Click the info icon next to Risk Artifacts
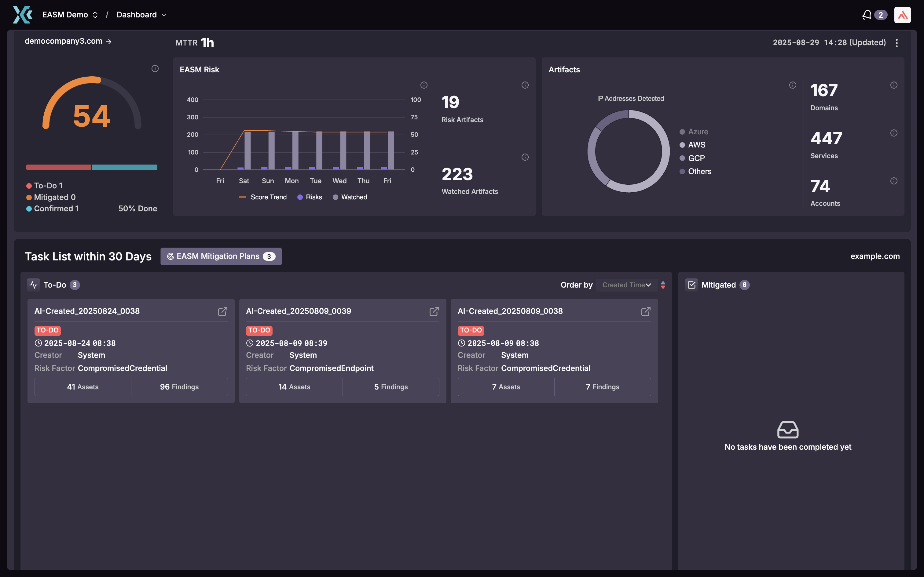This screenshot has width=924, height=577. click(x=525, y=85)
